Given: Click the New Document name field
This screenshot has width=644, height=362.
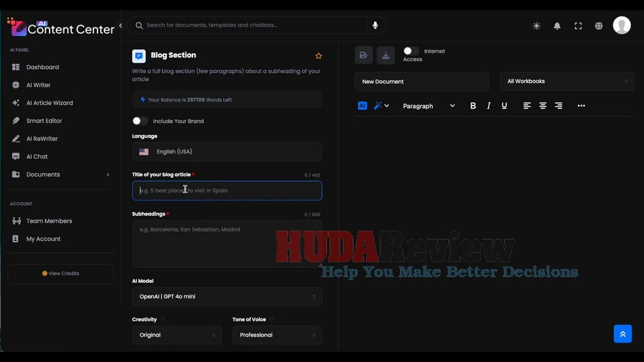Looking at the screenshot, I should [422, 82].
